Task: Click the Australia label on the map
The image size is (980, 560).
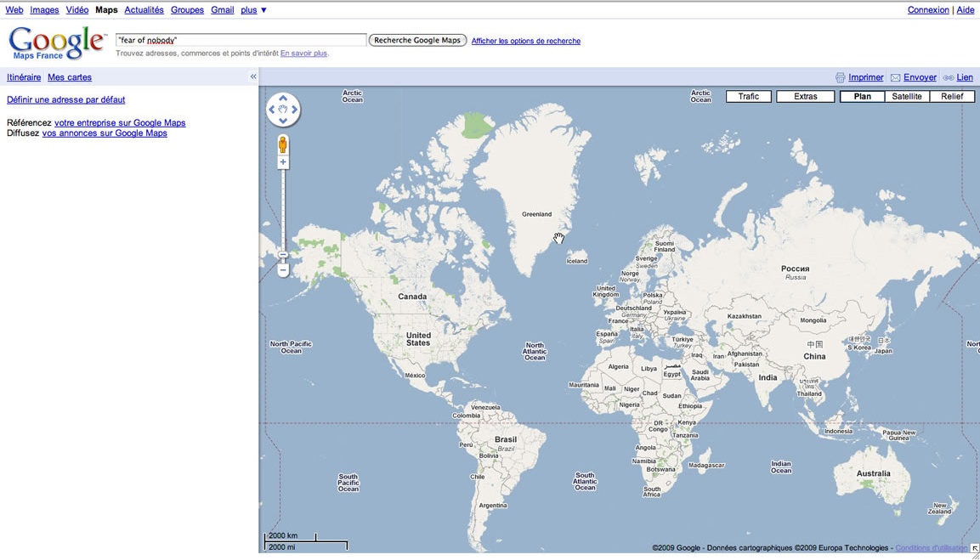Action: [x=873, y=474]
